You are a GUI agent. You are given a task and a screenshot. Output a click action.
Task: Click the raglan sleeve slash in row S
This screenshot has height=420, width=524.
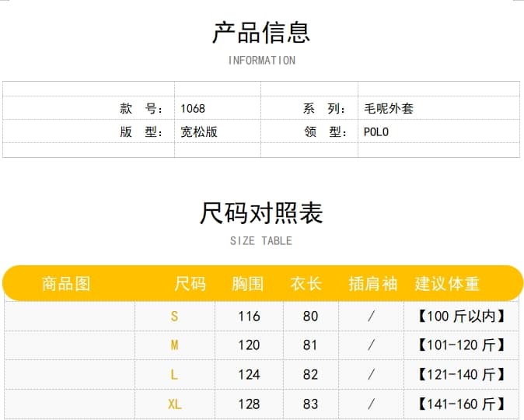(x=371, y=317)
